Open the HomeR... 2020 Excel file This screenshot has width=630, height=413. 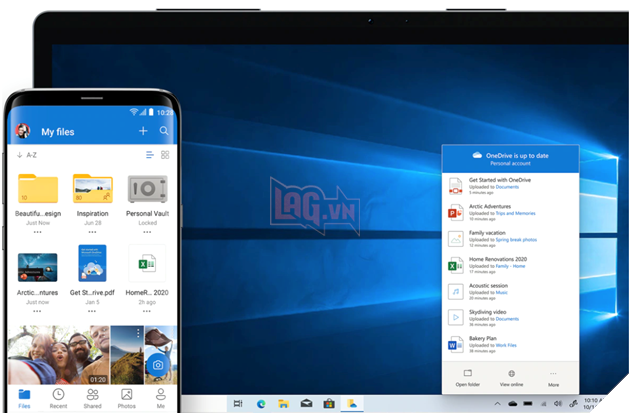tap(147, 264)
